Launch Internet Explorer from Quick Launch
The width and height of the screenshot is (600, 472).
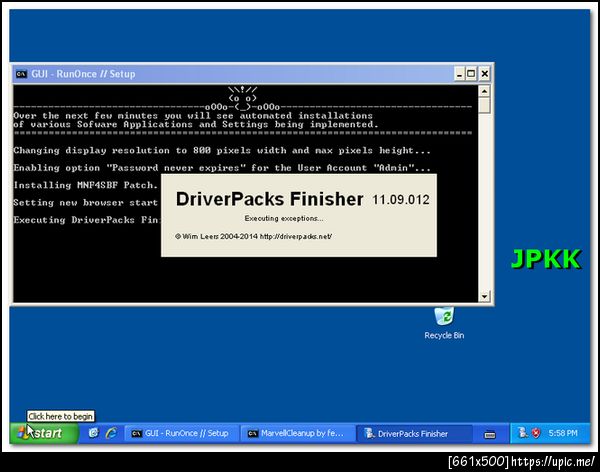pos(111,433)
